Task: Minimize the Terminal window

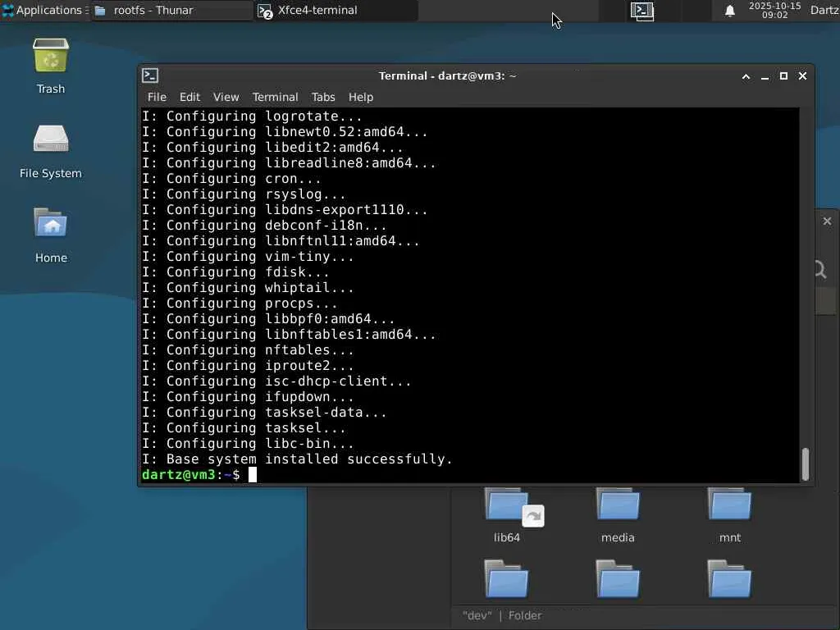Action: coord(765,76)
